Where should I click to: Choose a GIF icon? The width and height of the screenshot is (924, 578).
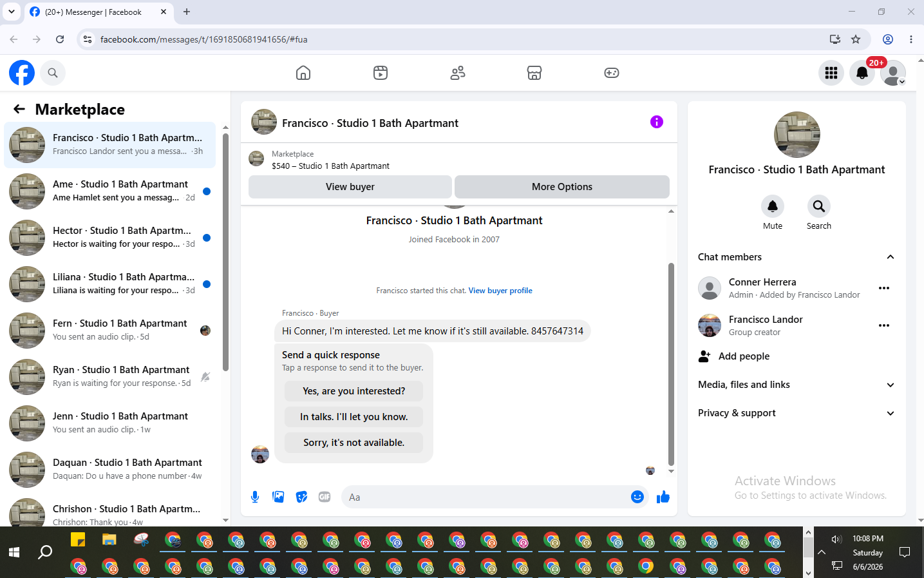(325, 497)
